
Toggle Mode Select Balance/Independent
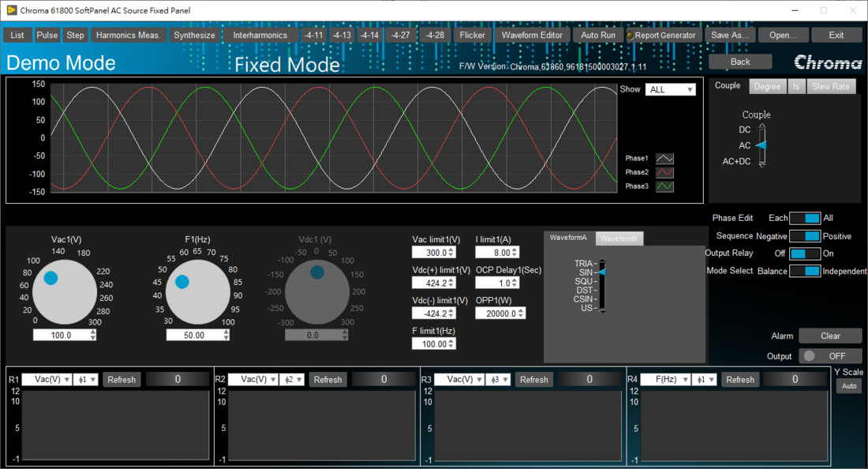pos(805,271)
